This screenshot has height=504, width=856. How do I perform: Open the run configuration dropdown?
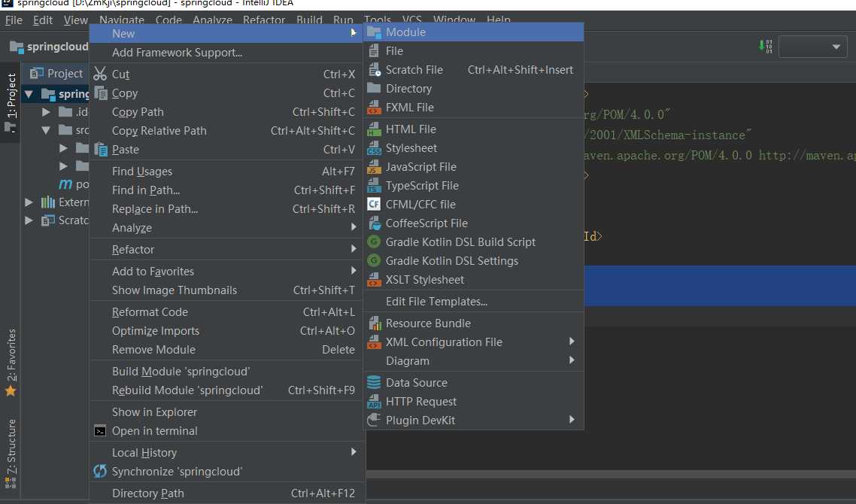coord(813,47)
